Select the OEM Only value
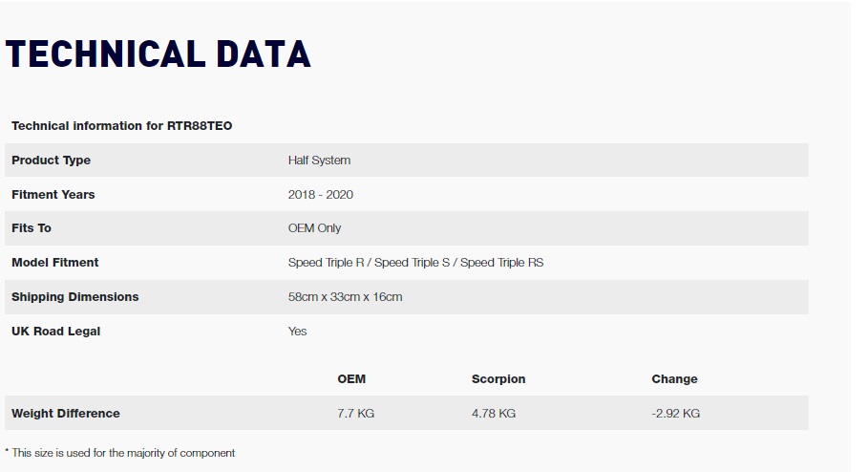Viewport: 868px width, 472px height. pyautogui.click(x=314, y=228)
